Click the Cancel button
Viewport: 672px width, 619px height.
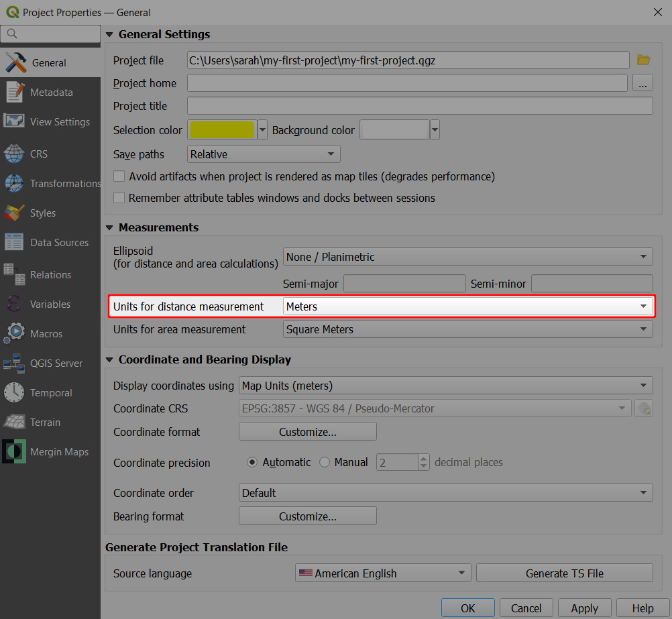(526, 608)
